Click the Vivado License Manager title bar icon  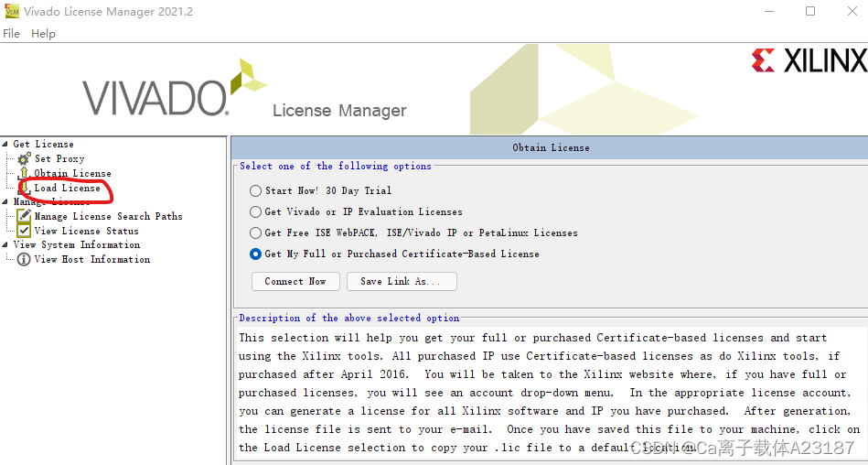[12, 11]
